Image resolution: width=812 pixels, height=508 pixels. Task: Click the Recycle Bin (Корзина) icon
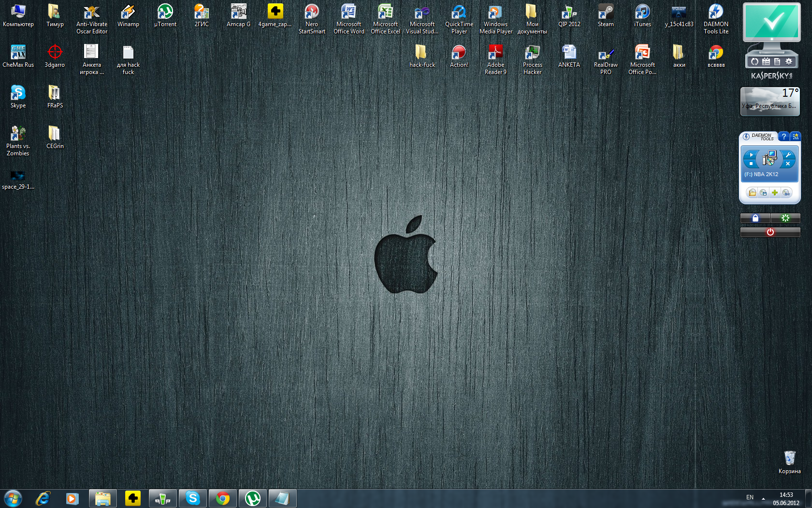[x=789, y=458]
